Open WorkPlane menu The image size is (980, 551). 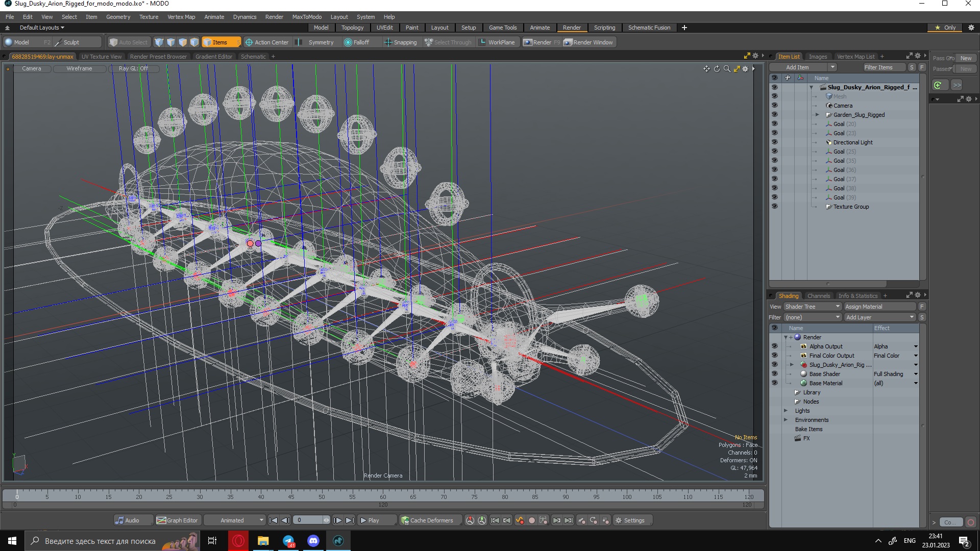click(497, 42)
